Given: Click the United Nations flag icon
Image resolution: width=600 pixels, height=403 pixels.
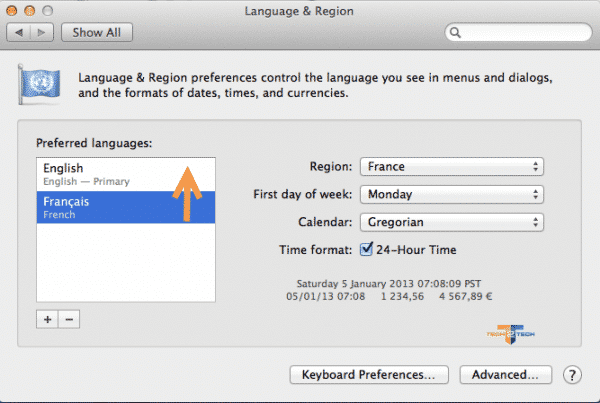Looking at the screenshot, I should click(x=40, y=85).
